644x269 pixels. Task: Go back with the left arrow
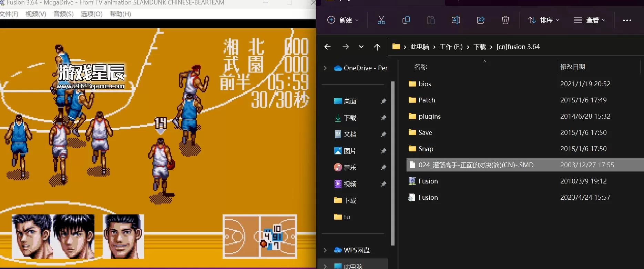click(327, 47)
